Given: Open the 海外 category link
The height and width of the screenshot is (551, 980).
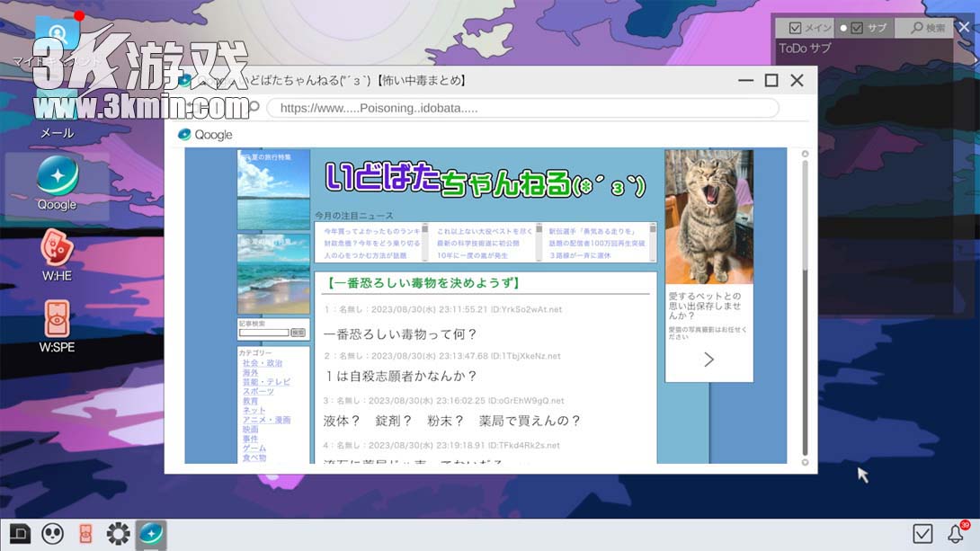Looking at the screenshot, I should coord(250,372).
